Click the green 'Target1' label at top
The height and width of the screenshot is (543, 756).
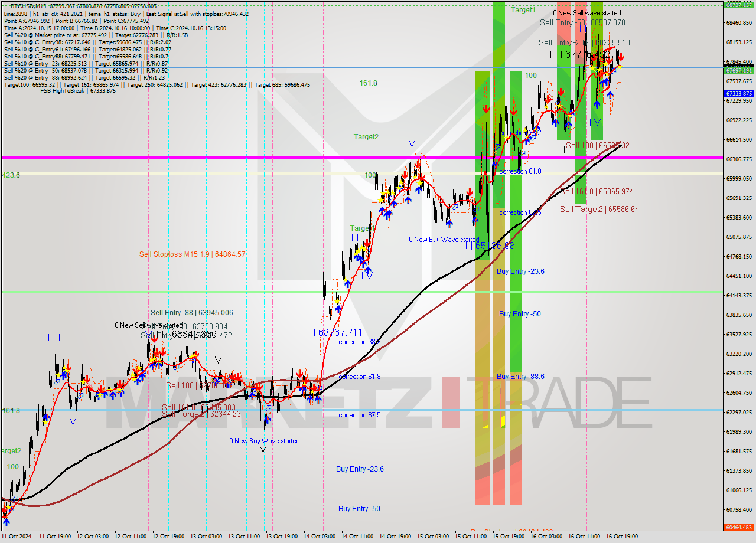point(523,10)
